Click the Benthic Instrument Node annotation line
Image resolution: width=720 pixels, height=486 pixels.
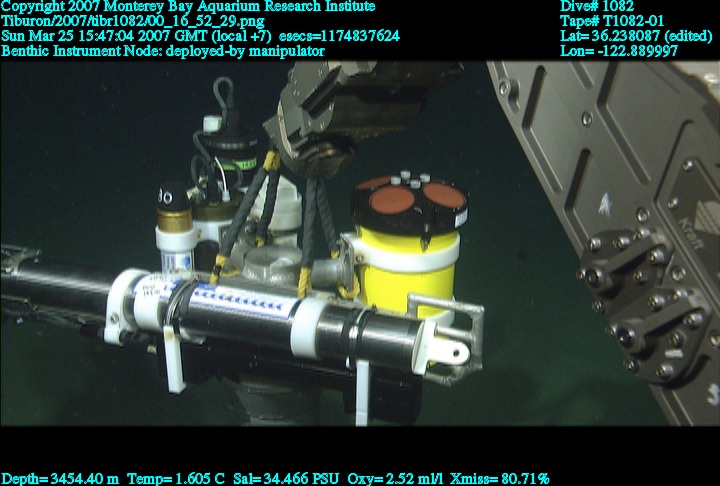163,51
